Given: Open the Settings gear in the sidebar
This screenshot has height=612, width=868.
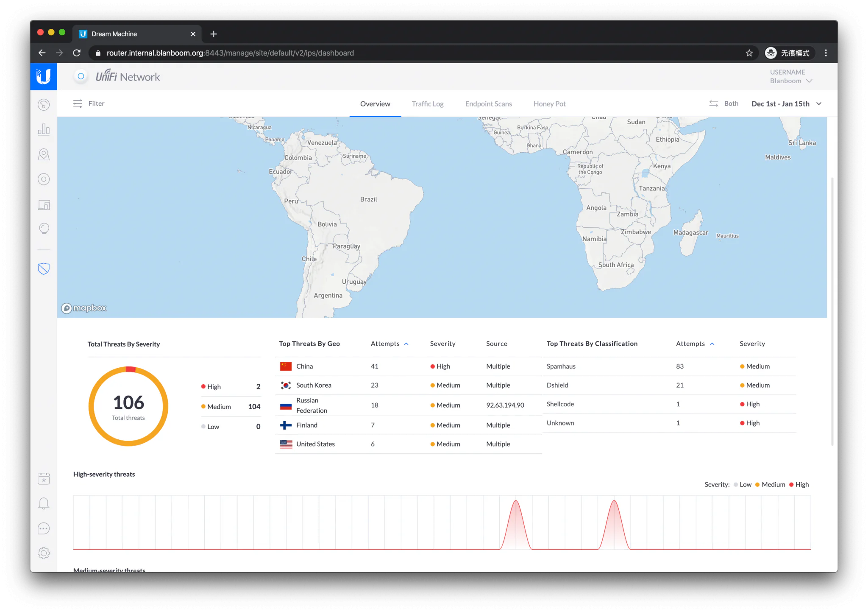Looking at the screenshot, I should [x=44, y=553].
